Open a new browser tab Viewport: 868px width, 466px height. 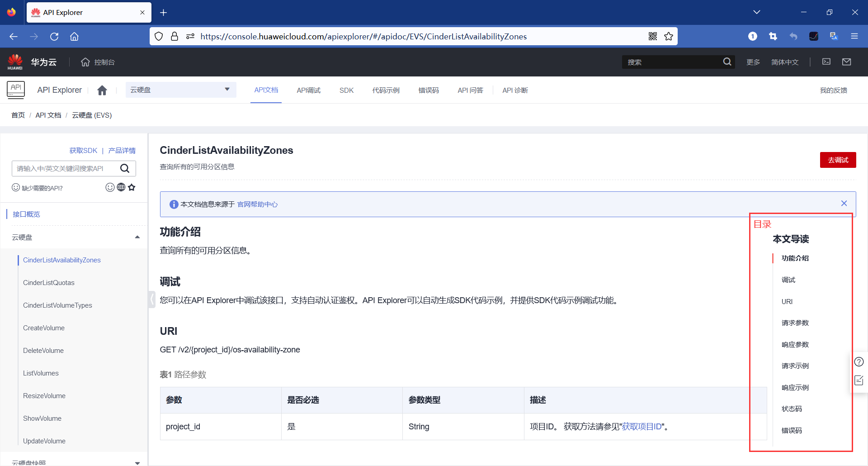coord(164,13)
